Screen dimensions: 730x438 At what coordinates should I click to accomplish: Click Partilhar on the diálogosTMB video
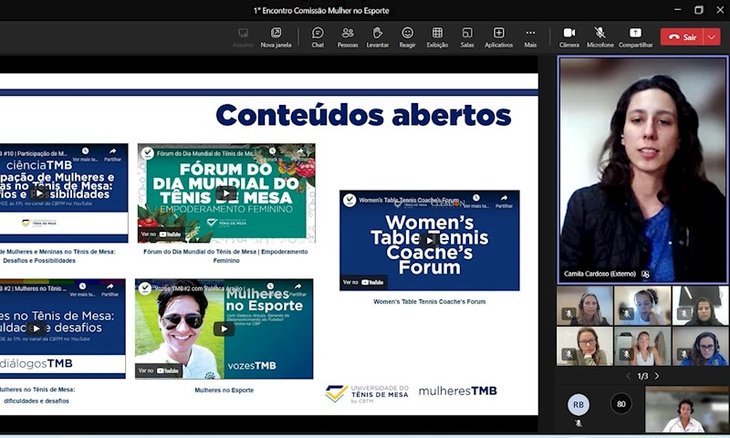[x=110, y=290]
